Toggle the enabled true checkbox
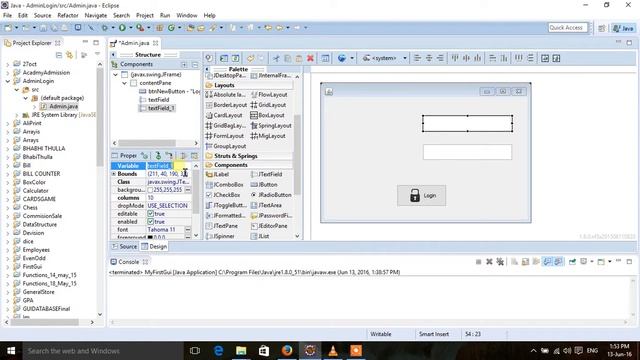This screenshot has width=640, height=360. point(151,222)
